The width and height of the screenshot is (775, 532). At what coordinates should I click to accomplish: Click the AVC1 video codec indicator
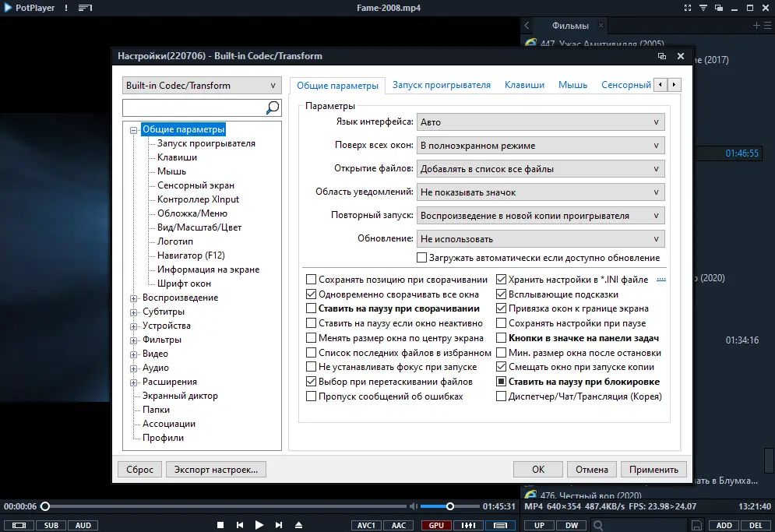coord(366,525)
